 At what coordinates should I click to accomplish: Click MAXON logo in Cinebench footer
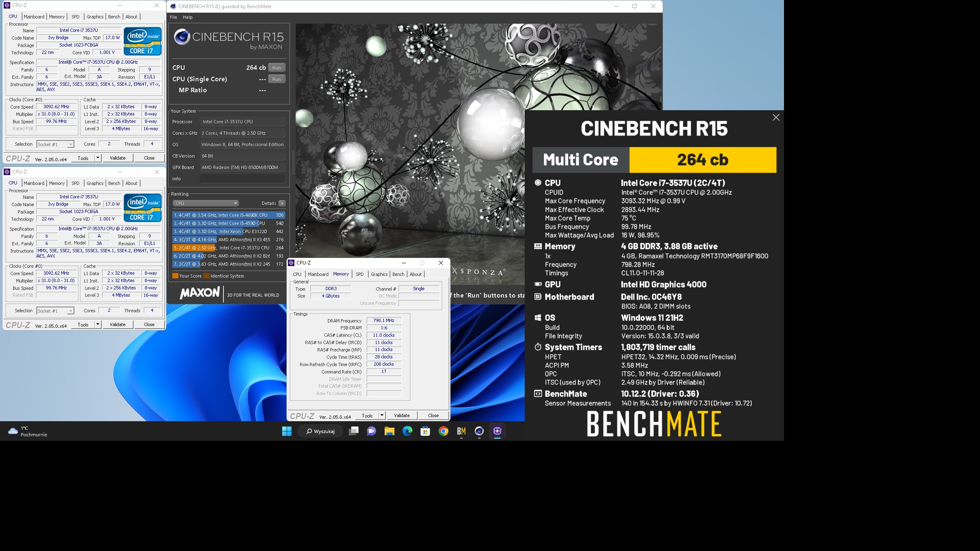[200, 293]
